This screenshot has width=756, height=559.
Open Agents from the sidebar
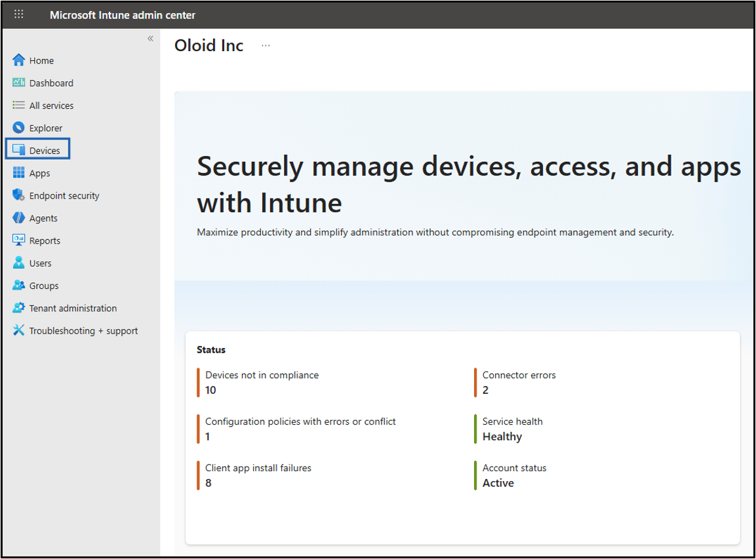coord(43,218)
